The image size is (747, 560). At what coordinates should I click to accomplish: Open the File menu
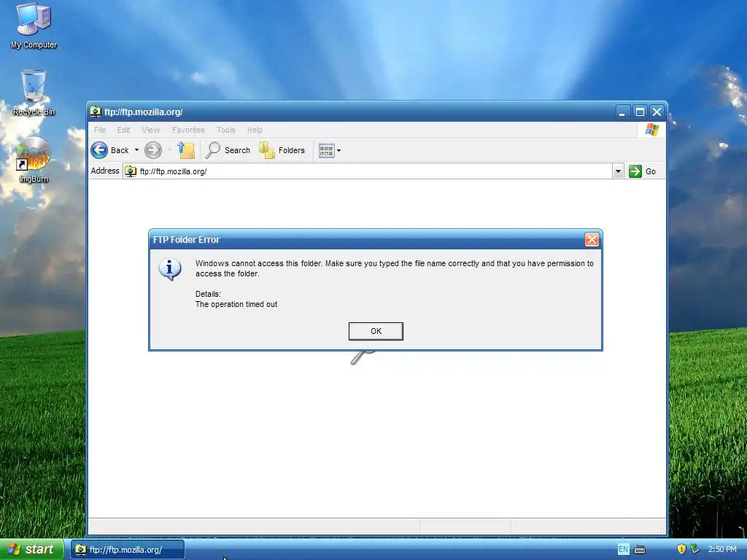point(100,130)
